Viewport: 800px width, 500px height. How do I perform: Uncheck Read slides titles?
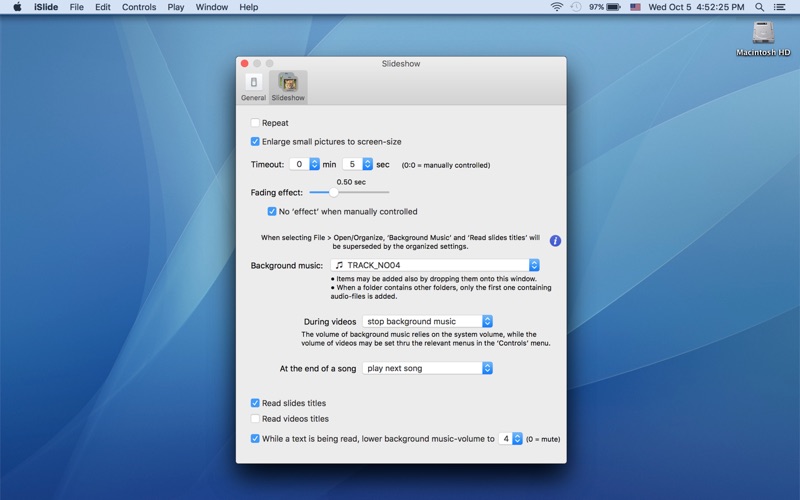pos(255,403)
